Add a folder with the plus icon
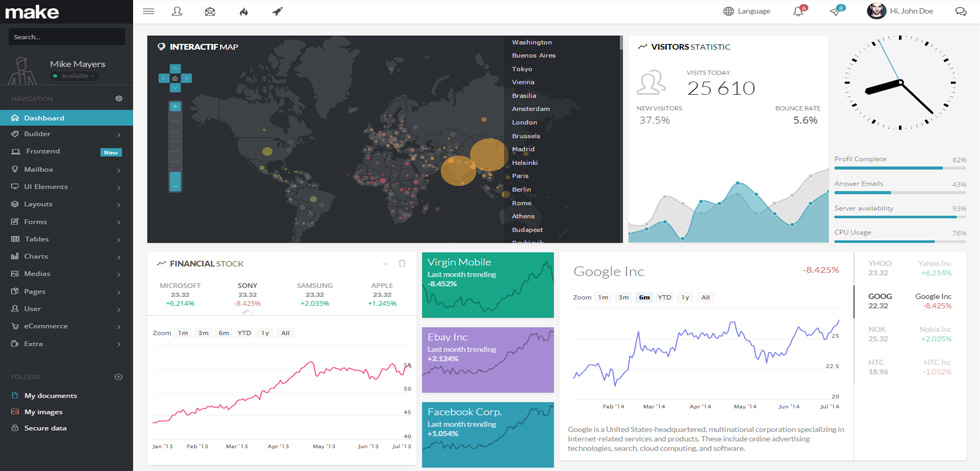Screen dimensions: 980x471 [x=119, y=377]
